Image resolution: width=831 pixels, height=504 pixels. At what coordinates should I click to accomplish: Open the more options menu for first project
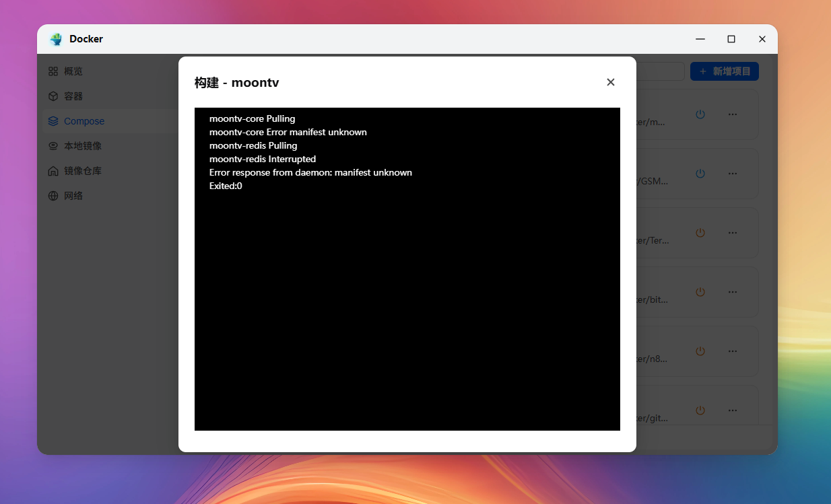pos(733,114)
